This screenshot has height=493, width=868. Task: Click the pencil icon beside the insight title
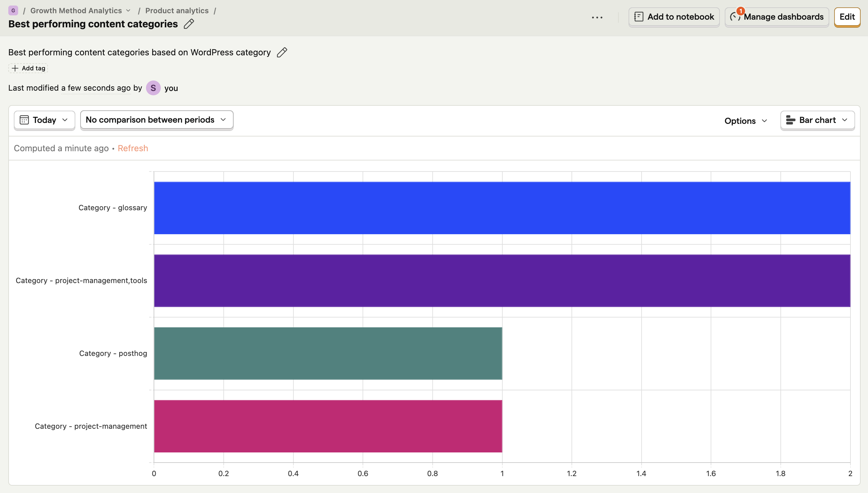[188, 24]
